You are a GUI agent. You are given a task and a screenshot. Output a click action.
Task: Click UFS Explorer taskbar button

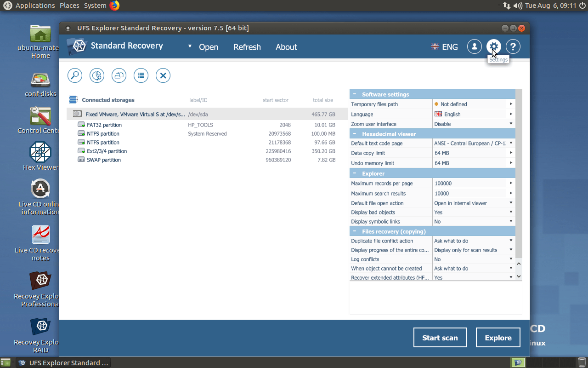pyautogui.click(x=63, y=363)
